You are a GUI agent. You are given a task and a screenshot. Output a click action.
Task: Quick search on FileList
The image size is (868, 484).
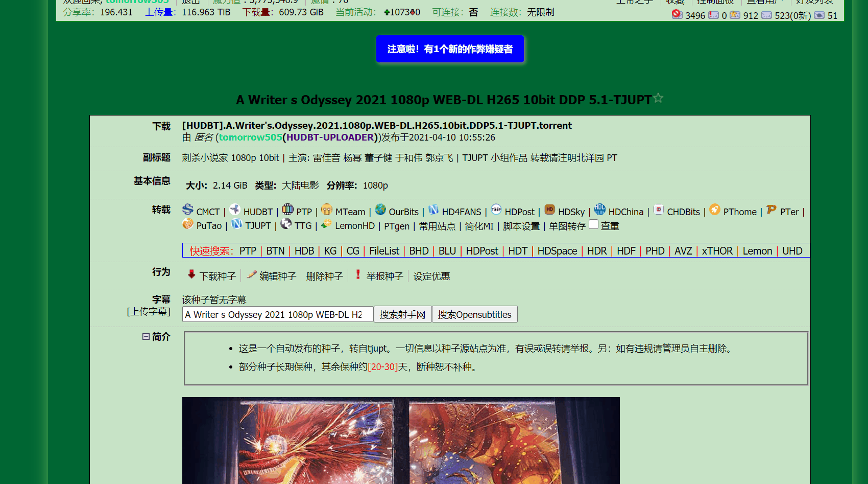(x=384, y=251)
